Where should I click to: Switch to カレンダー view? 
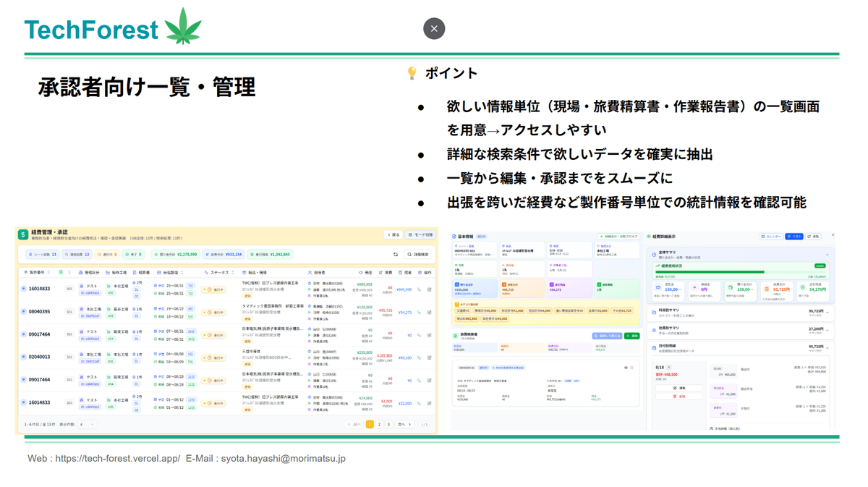coord(771,237)
